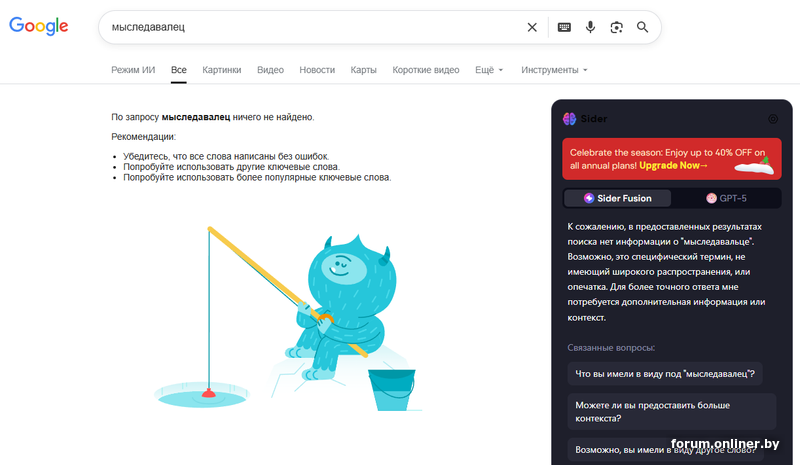This screenshot has width=800, height=465.
Task: Open the Карты tab
Action: tap(363, 70)
